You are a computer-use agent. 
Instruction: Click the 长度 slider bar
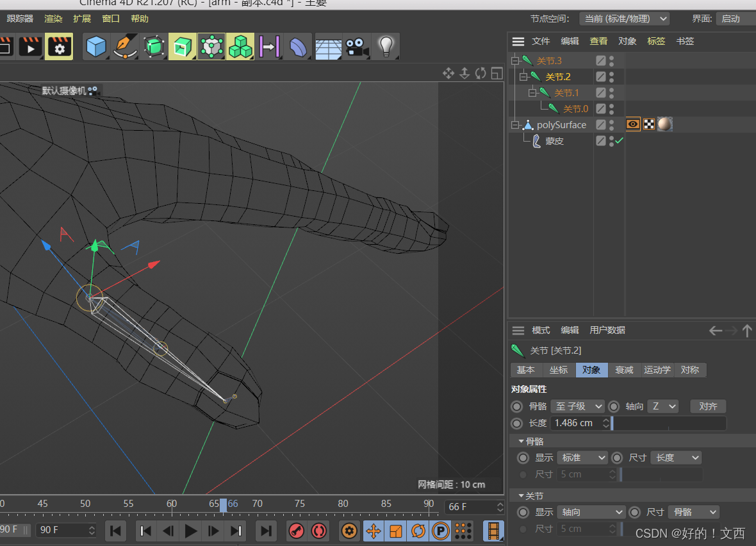click(669, 423)
